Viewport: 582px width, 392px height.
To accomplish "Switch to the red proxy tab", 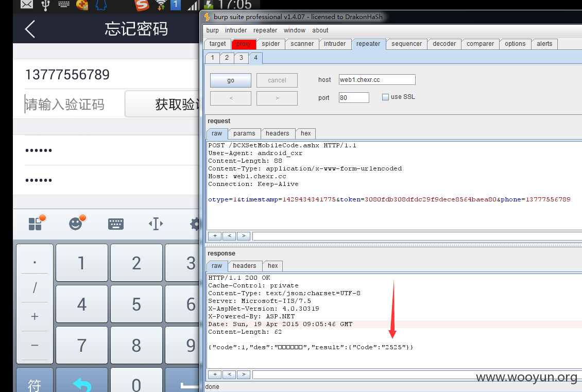I will click(x=244, y=44).
